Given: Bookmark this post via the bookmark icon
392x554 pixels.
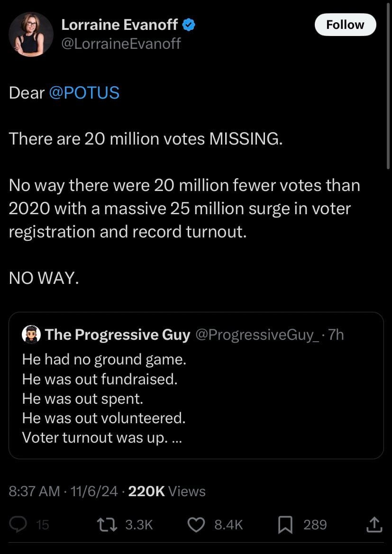Looking at the screenshot, I should coord(285,525).
